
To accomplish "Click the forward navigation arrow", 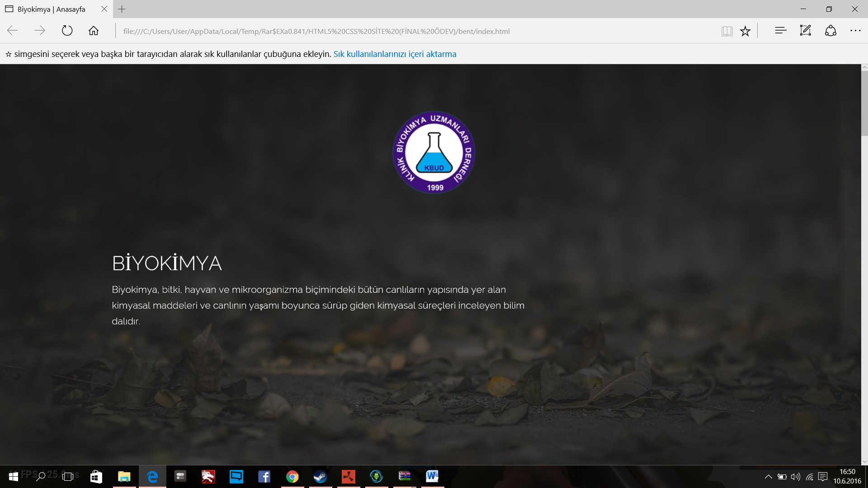I will pyautogui.click(x=40, y=31).
